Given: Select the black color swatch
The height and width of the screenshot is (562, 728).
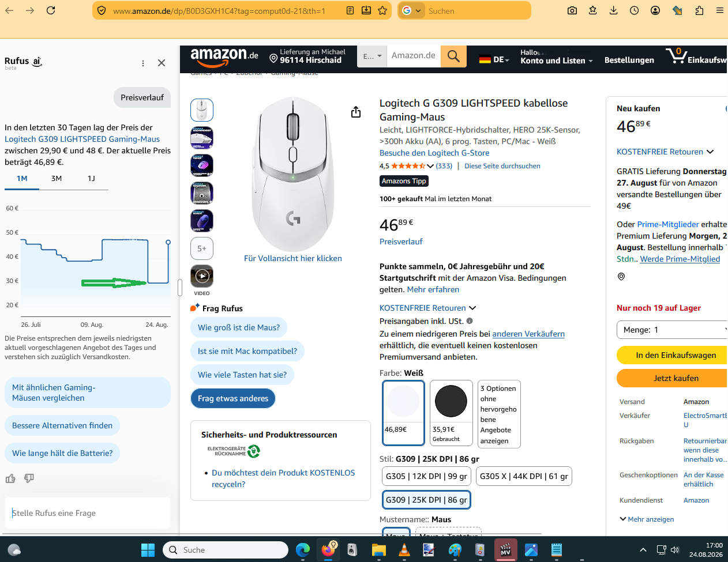Looking at the screenshot, I should [451, 413].
